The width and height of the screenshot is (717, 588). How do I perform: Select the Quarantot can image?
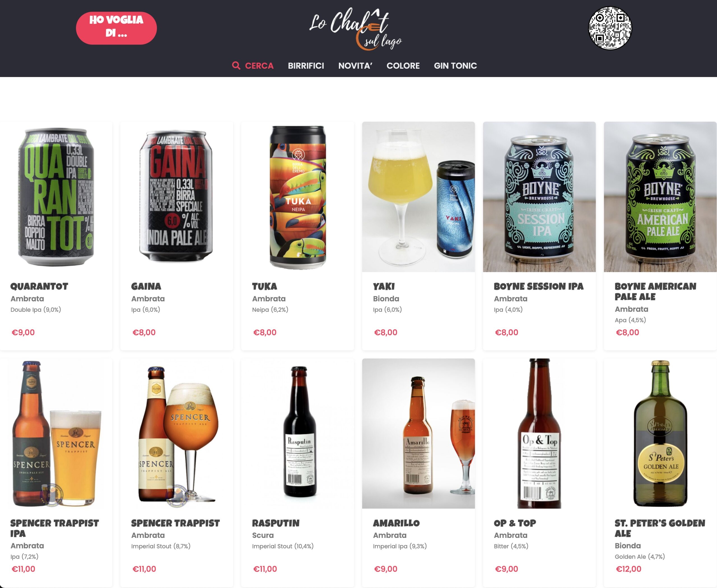[x=56, y=197]
